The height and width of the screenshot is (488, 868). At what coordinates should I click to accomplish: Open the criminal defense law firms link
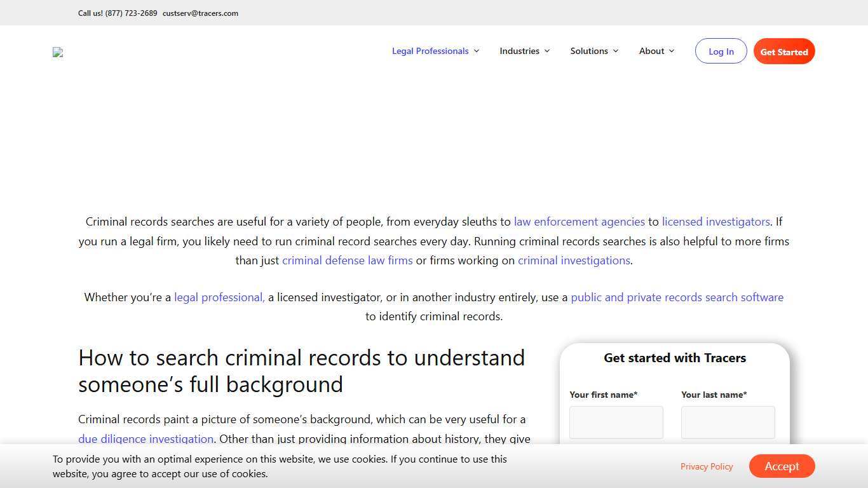tap(347, 261)
